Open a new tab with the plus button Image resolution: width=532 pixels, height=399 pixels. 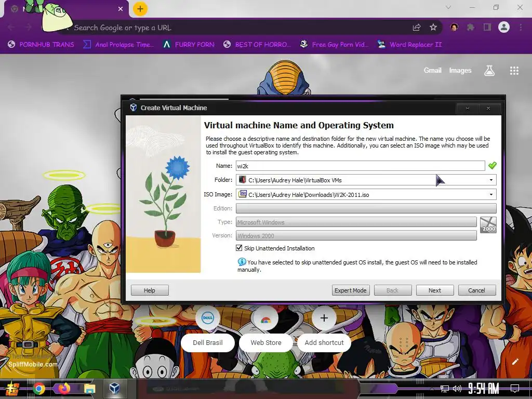pyautogui.click(x=140, y=9)
